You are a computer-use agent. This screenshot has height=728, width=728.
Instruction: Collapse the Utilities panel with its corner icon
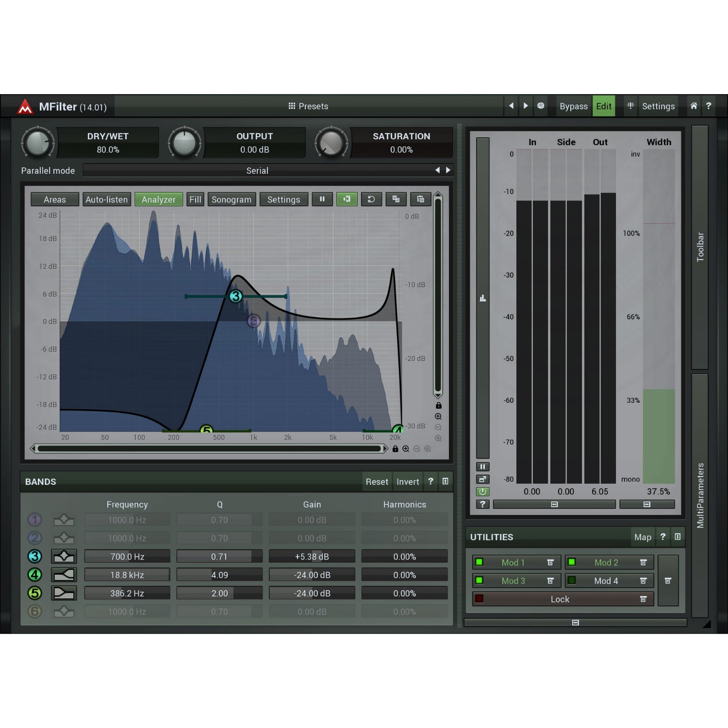[678, 537]
